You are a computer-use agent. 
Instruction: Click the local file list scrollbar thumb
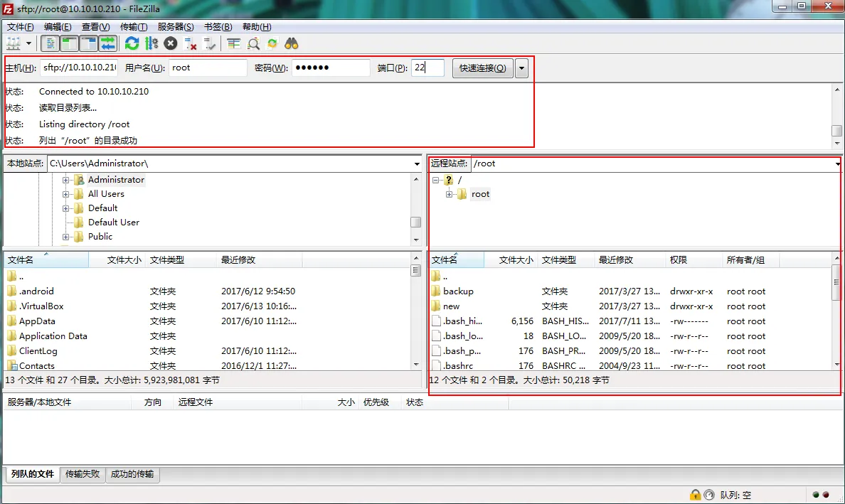tap(415, 270)
